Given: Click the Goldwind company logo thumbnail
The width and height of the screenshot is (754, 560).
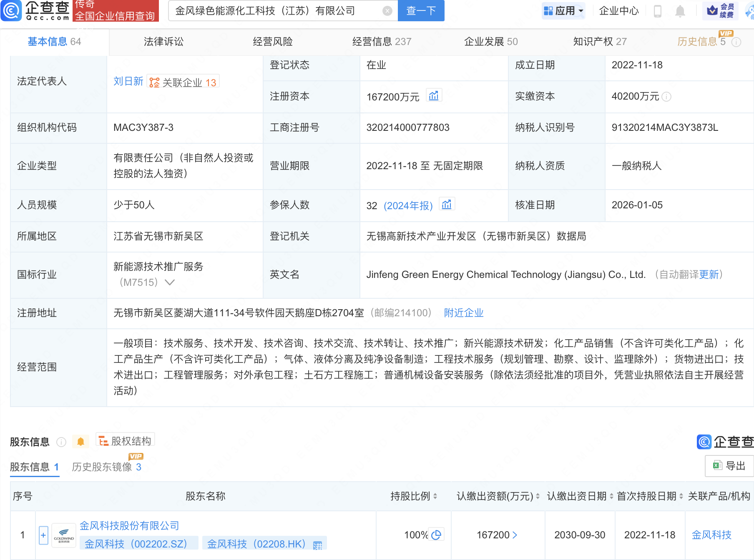Looking at the screenshot, I should [x=64, y=535].
